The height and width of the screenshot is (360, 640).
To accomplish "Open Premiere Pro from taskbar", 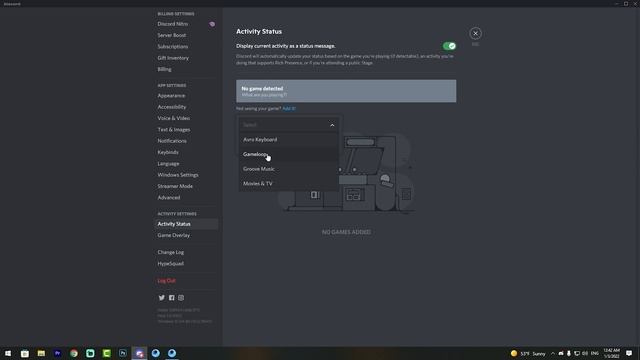I will [58, 353].
